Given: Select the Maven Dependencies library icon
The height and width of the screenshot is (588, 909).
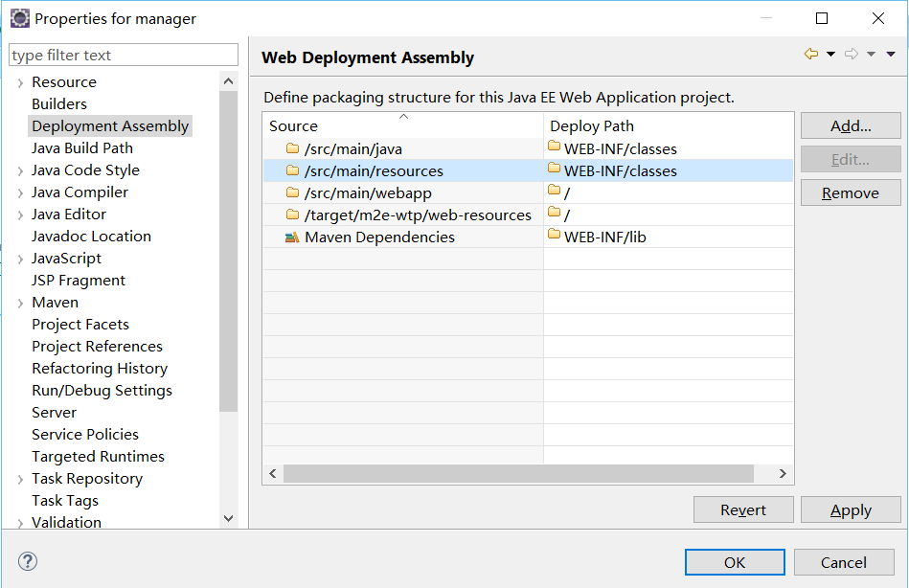Looking at the screenshot, I should (x=292, y=237).
